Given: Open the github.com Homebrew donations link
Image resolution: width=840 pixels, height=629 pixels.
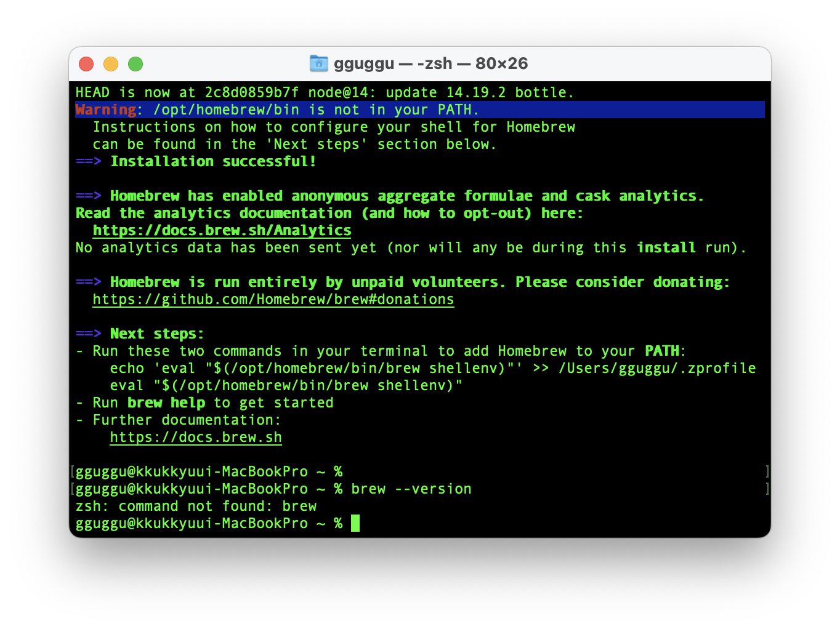Looking at the screenshot, I should 273,299.
